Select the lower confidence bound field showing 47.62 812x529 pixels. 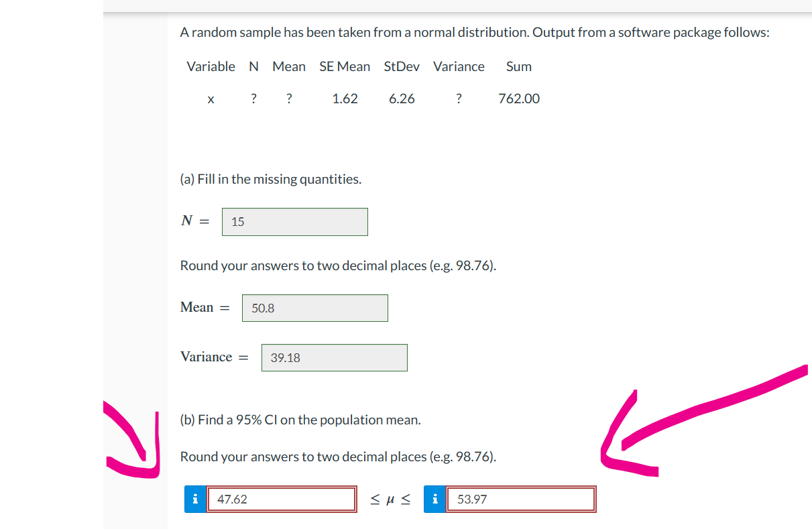point(282,499)
